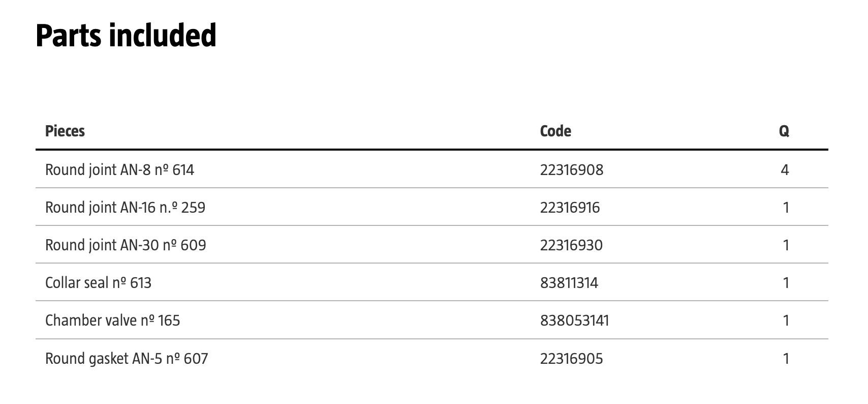Click code 838053141
This screenshot has height=404, width=868.
tap(574, 320)
